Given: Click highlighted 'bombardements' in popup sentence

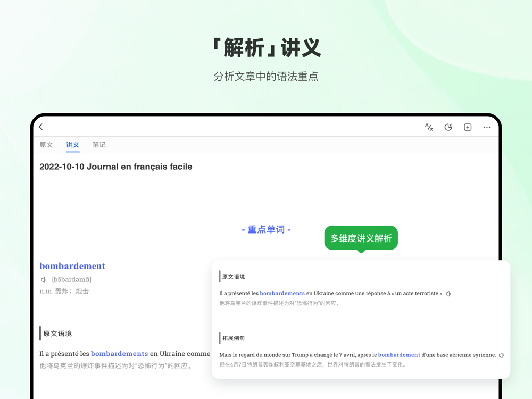Looking at the screenshot, I should point(282,293).
